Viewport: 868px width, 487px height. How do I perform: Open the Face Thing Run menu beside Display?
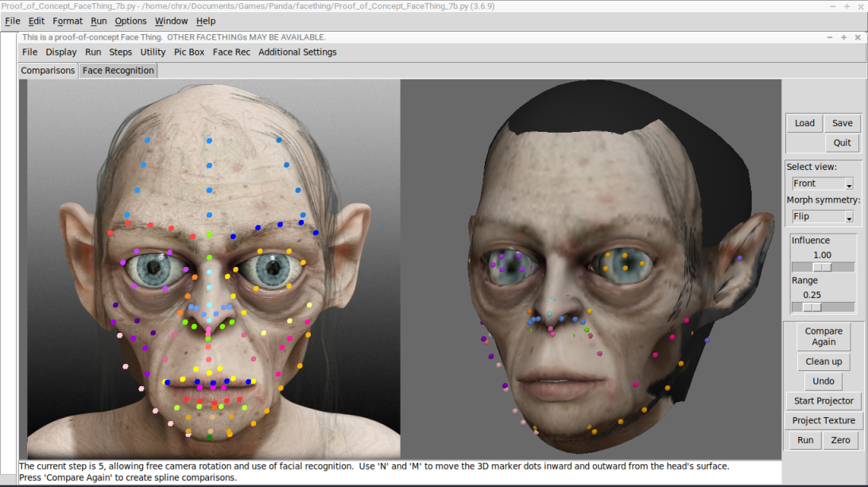pos(93,52)
